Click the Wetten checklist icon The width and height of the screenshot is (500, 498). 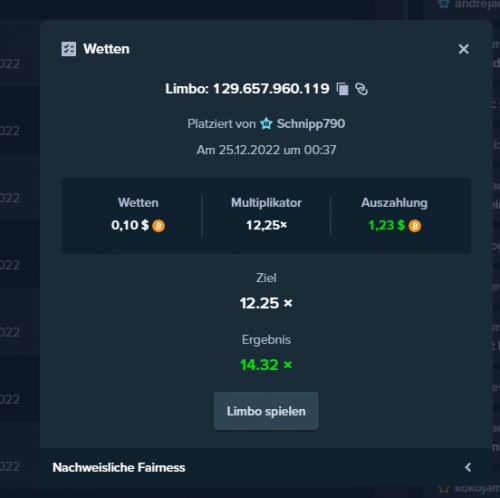click(x=69, y=49)
